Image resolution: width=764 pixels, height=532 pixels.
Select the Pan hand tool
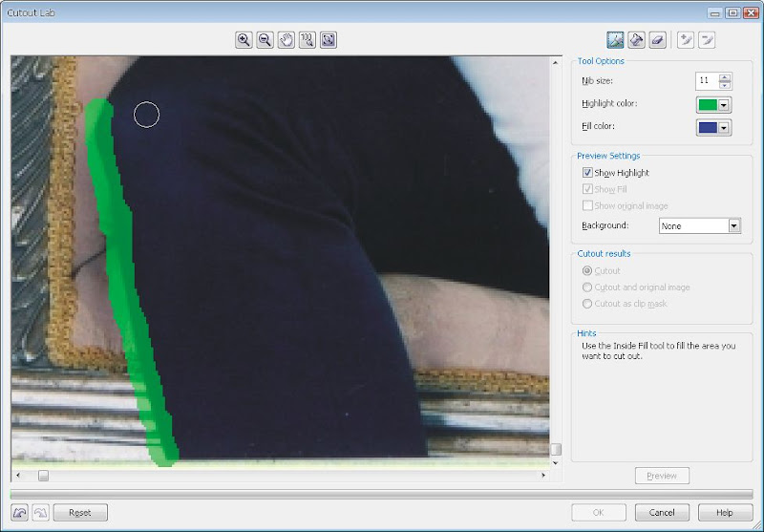[286, 40]
